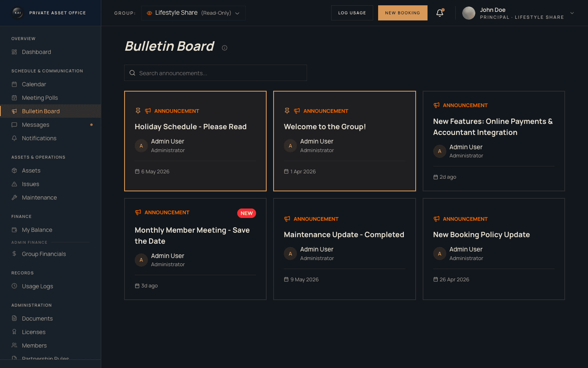This screenshot has height=368, width=588.
Task: Open Maintenance section
Action: point(51,197)
